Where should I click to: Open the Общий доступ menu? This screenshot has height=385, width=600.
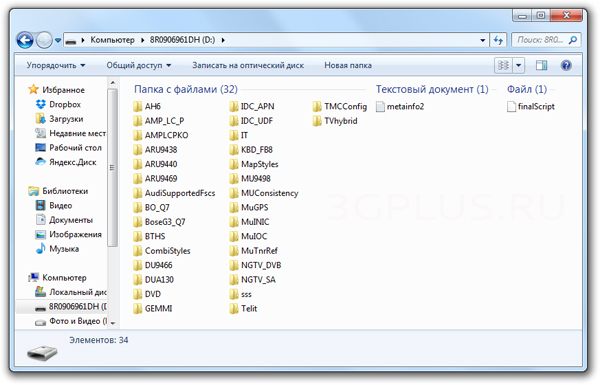click(x=139, y=65)
